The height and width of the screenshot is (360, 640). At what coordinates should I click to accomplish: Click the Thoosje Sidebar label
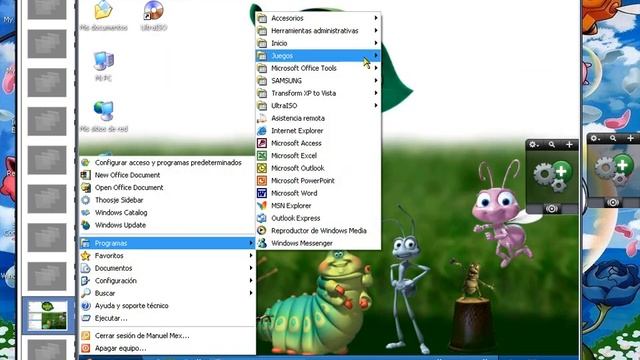[119, 200]
